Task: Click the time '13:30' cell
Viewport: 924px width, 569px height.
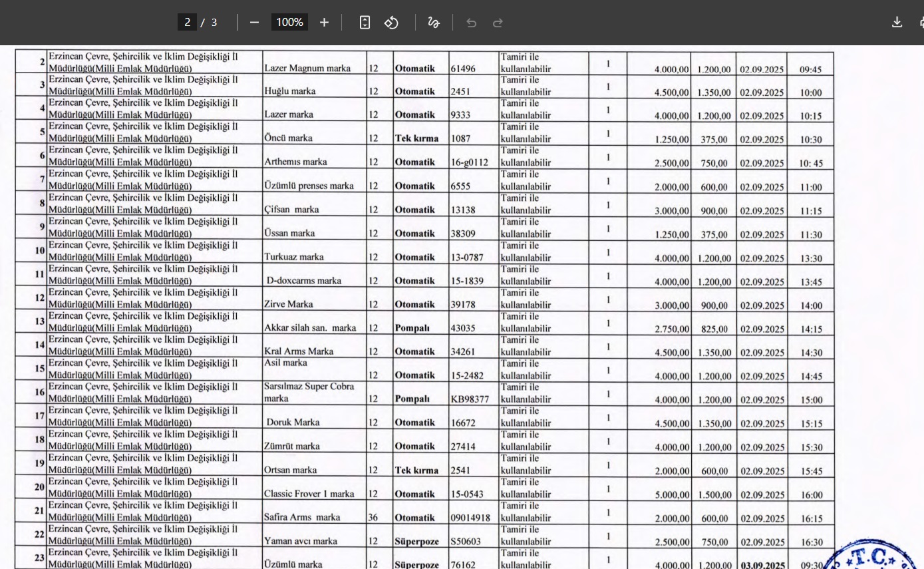Action: tap(811, 258)
